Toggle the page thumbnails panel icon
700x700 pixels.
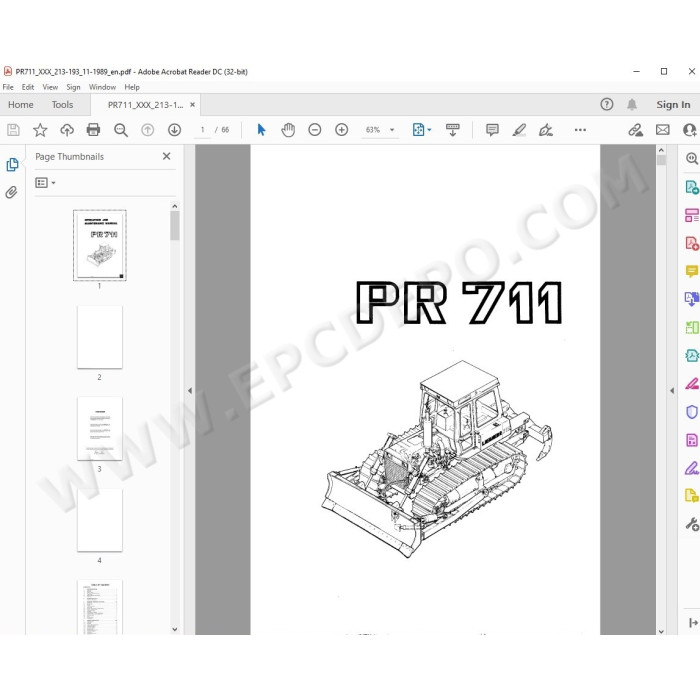click(x=12, y=165)
